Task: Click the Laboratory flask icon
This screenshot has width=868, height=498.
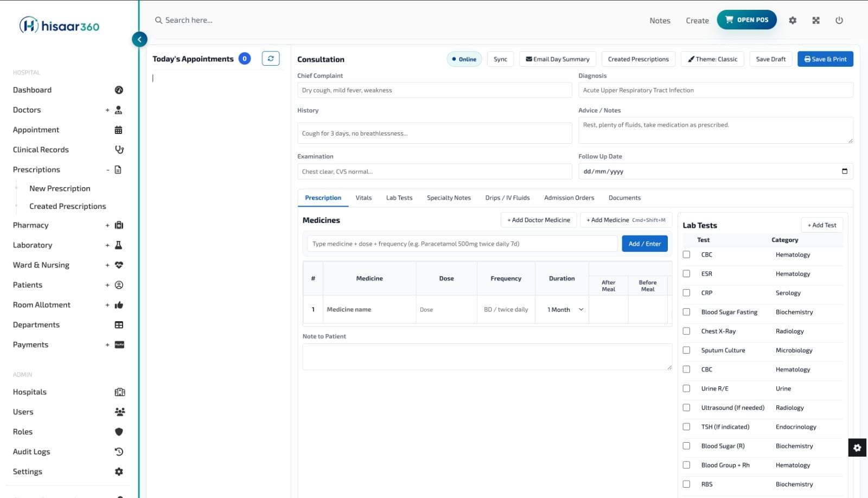Action: pyautogui.click(x=118, y=245)
